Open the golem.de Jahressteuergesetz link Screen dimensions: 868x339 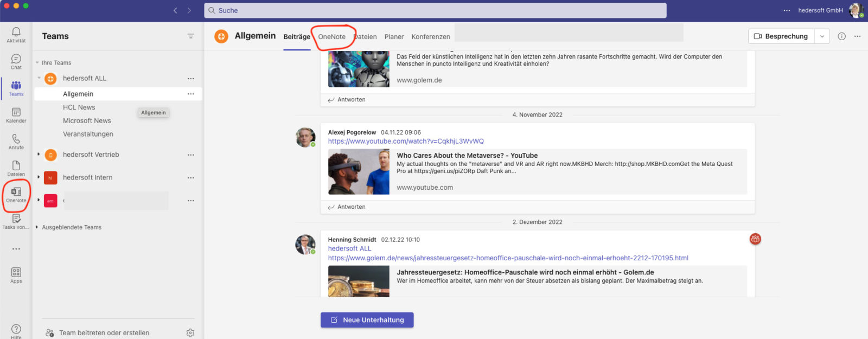coord(508,258)
